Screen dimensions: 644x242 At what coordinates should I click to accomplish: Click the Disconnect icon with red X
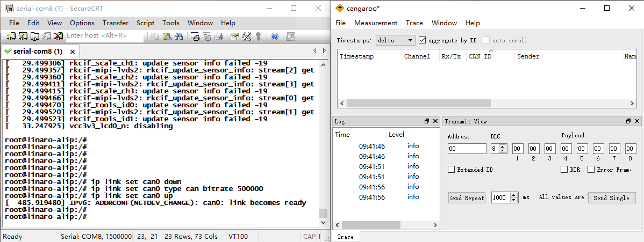58,36
